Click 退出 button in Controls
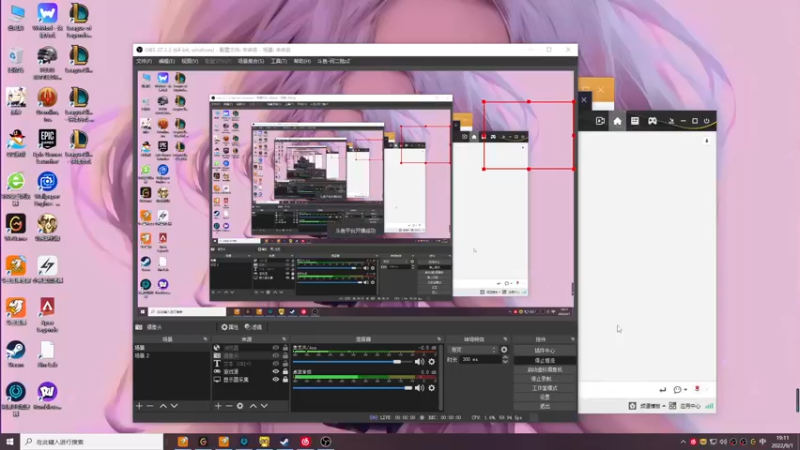The width and height of the screenshot is (800, 450). (544, 407)
